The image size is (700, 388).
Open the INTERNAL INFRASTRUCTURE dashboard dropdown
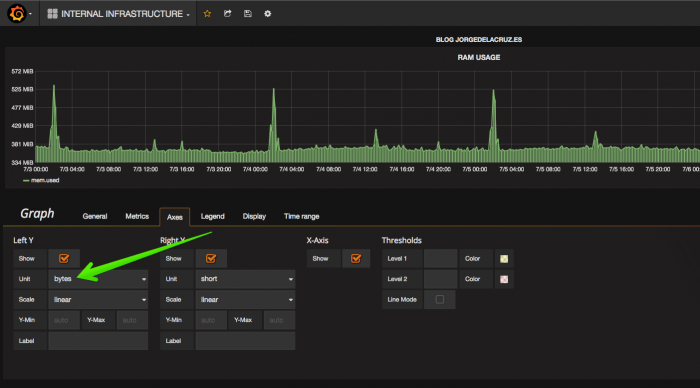pos(118,14)
